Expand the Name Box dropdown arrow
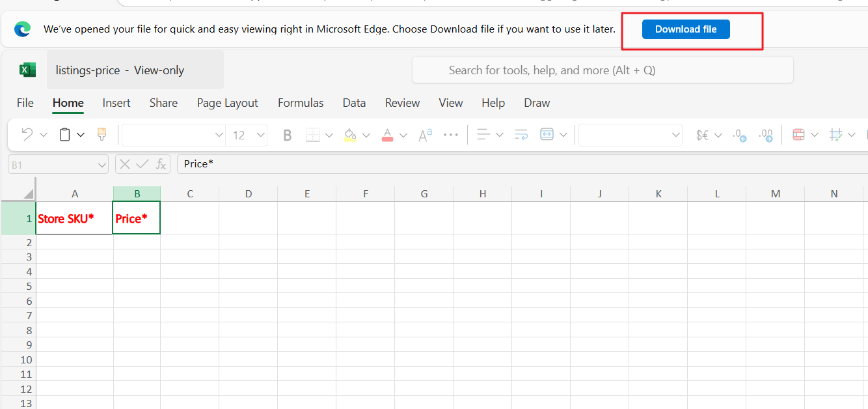 [102, 165]
